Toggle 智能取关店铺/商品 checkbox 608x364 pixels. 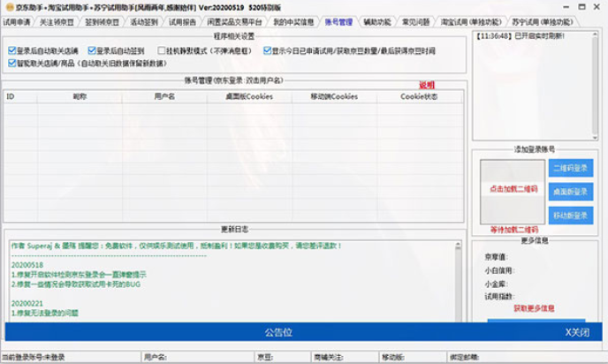11,63
